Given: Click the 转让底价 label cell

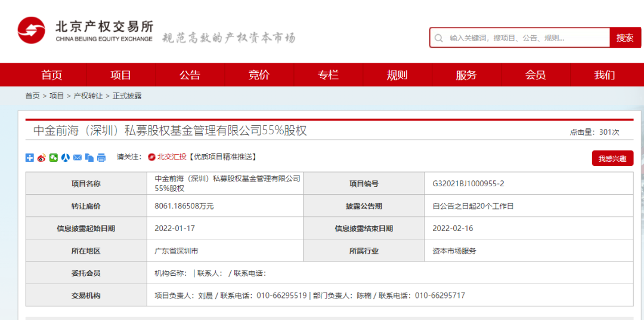Looking at the screenshot, I should pos(86,206).
